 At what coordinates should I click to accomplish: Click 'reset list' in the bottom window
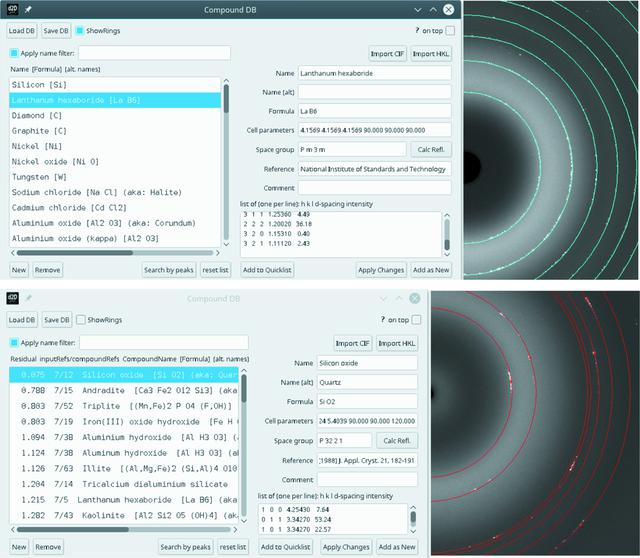point(233,547)
